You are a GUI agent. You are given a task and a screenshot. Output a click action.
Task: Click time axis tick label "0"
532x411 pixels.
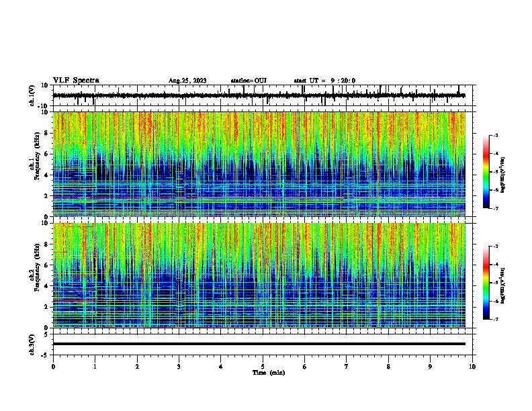click(x=53, y=367)
